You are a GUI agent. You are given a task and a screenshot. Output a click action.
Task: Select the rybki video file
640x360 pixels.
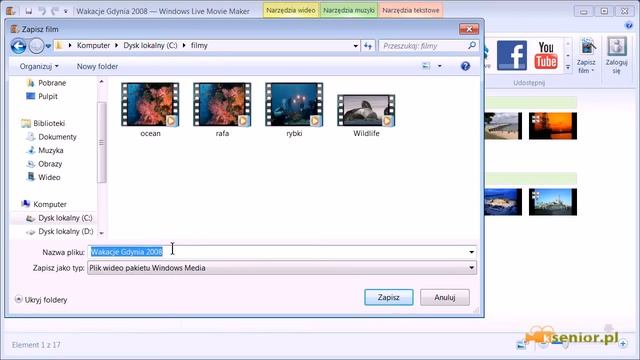coord(294,110)
